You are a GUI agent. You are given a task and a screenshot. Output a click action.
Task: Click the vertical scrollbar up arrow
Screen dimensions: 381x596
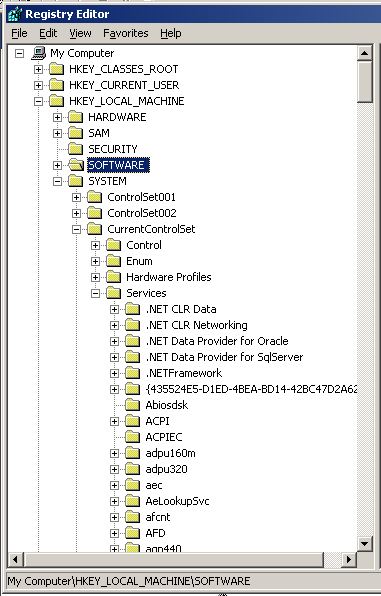365,53
